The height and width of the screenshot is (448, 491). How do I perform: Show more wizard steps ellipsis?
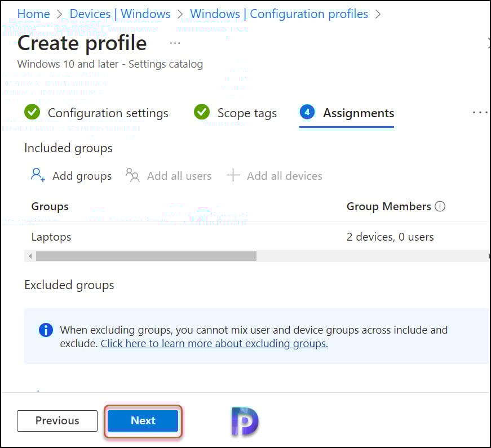[480, 112]
